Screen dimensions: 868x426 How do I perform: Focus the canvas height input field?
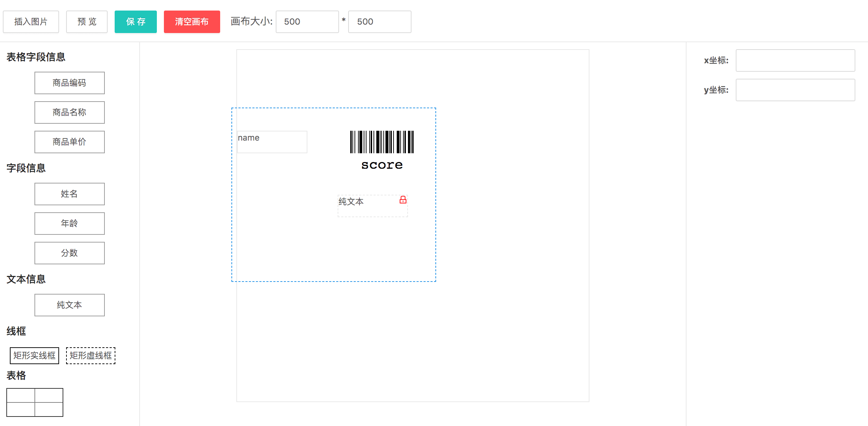[379, 22]
